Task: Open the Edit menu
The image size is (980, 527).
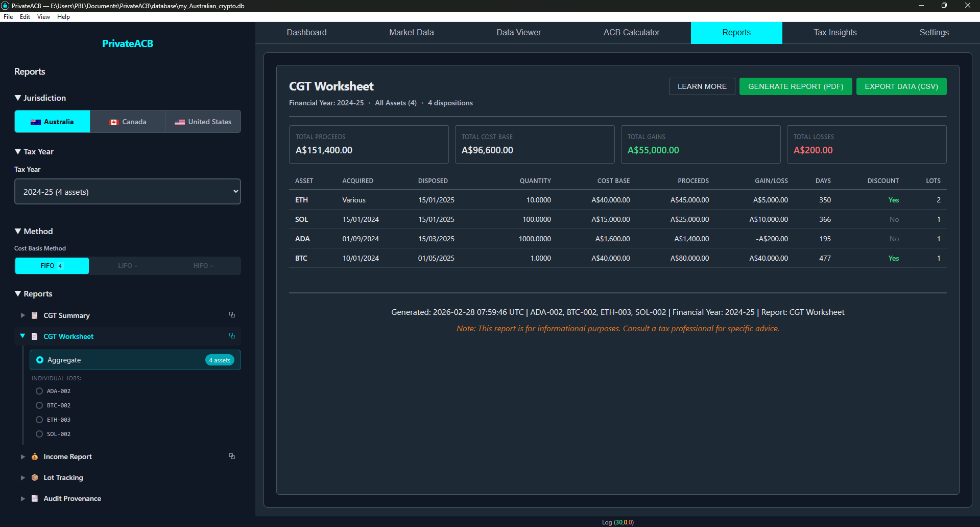Action: point(25,17)
